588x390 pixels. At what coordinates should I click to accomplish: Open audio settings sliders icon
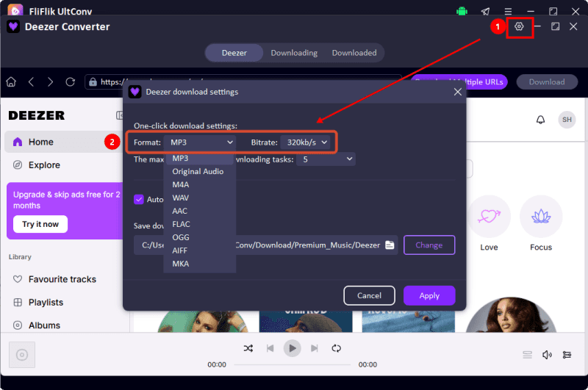567,355
